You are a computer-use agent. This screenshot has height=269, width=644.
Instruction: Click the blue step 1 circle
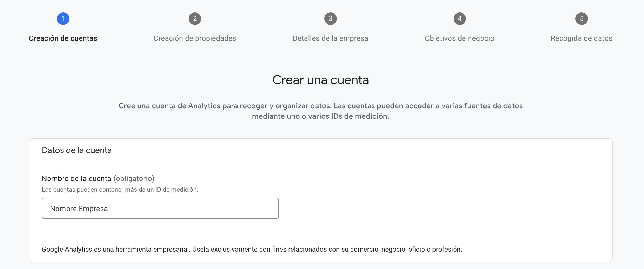coord(63,18)
